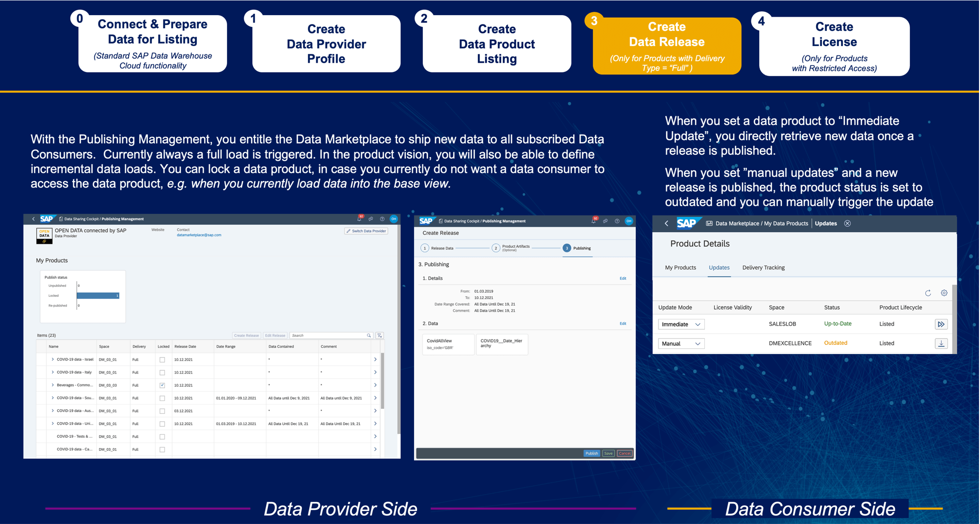Click wizard step 1 Release Data
The width and height of the screenshot is (980, 524).
click(437, 248)
